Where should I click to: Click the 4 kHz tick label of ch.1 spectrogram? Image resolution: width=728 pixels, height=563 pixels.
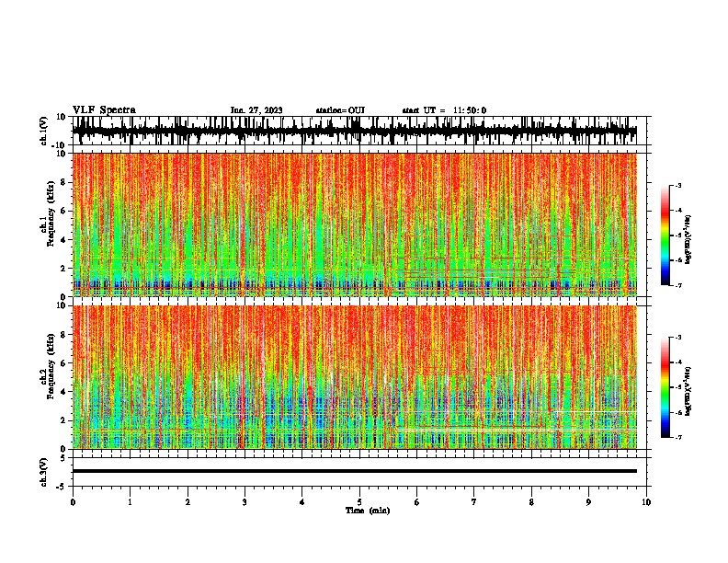[x=64, y=240]
